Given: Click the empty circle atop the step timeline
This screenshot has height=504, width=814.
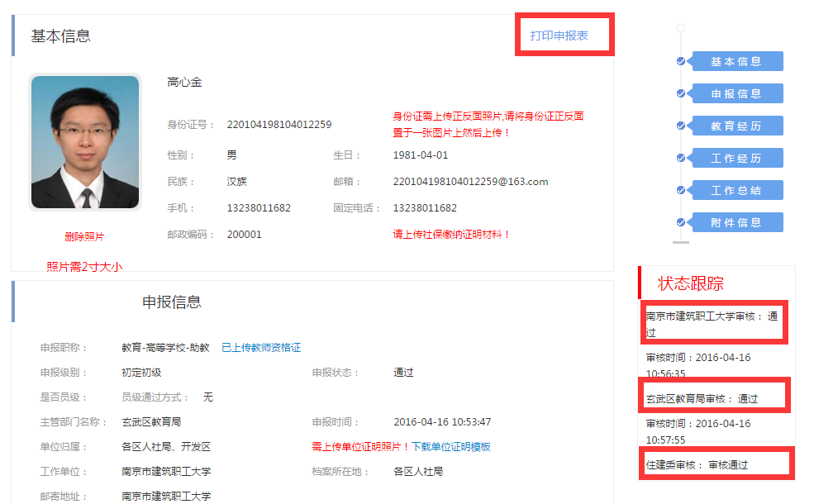Looking at the screenshot, I should click(681, 28).
